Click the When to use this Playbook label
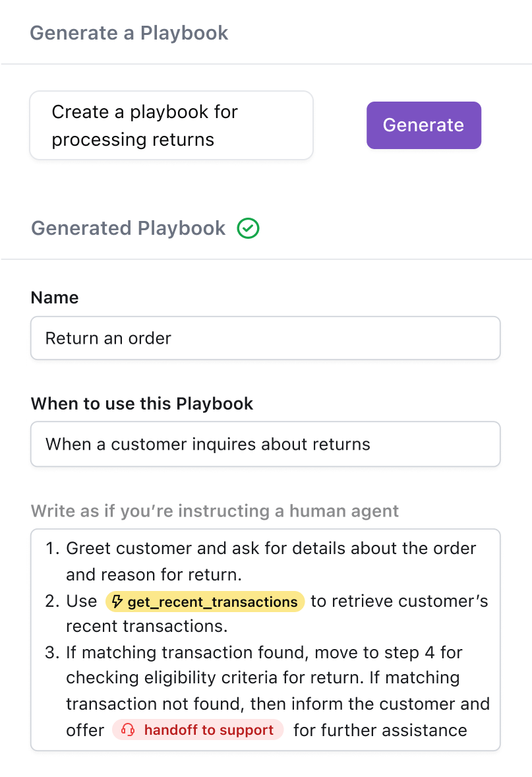The height and width of the screenshot is (777, 532). (142, 404)
